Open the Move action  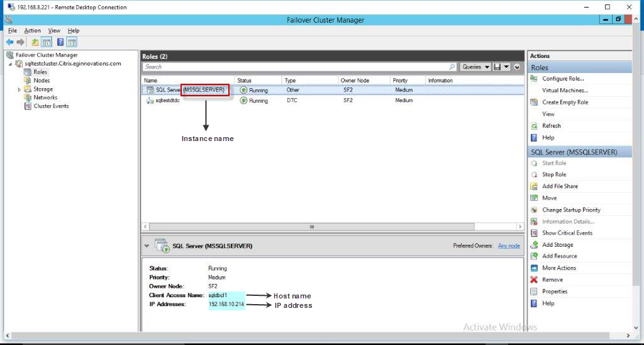coord(550,198)
